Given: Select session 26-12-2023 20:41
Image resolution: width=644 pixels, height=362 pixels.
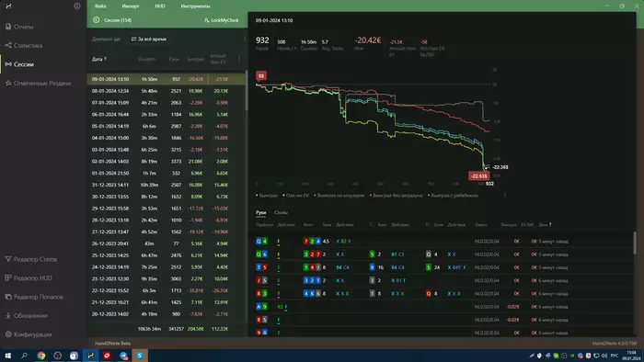Looking at the screenshot, I should point(166,243).
